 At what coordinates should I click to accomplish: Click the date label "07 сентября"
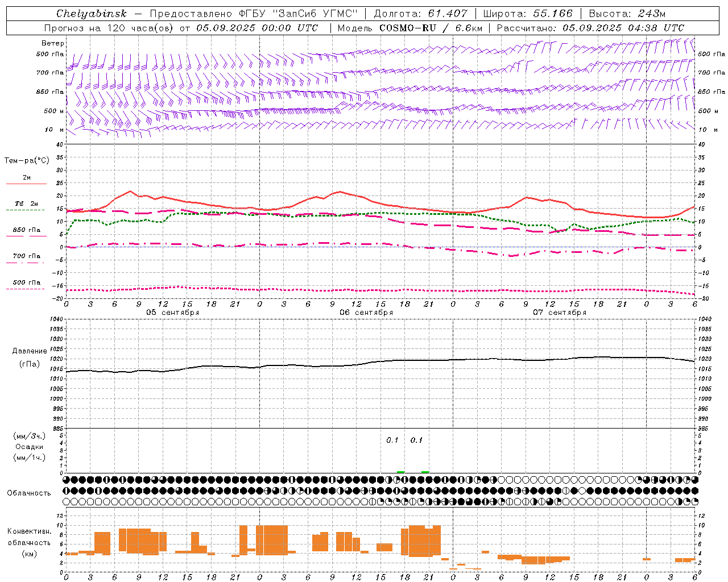[x=560, y=313]
